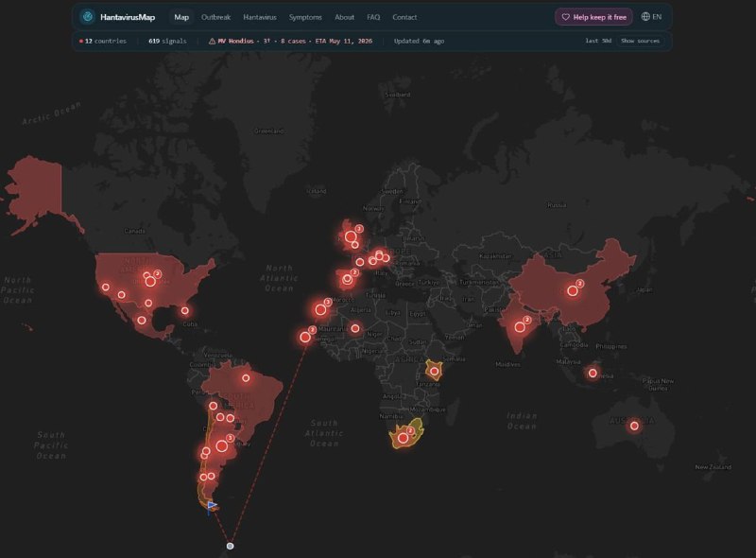This screenshot has width=756, height=558.
Task: Click the 12 countries status indicator
Action: coord(103,41)
